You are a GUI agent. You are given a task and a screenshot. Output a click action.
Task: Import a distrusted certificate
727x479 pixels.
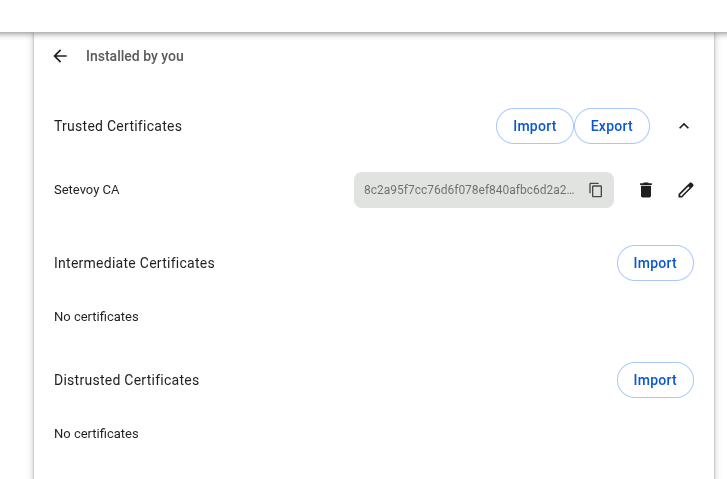[x=655, y=380]
